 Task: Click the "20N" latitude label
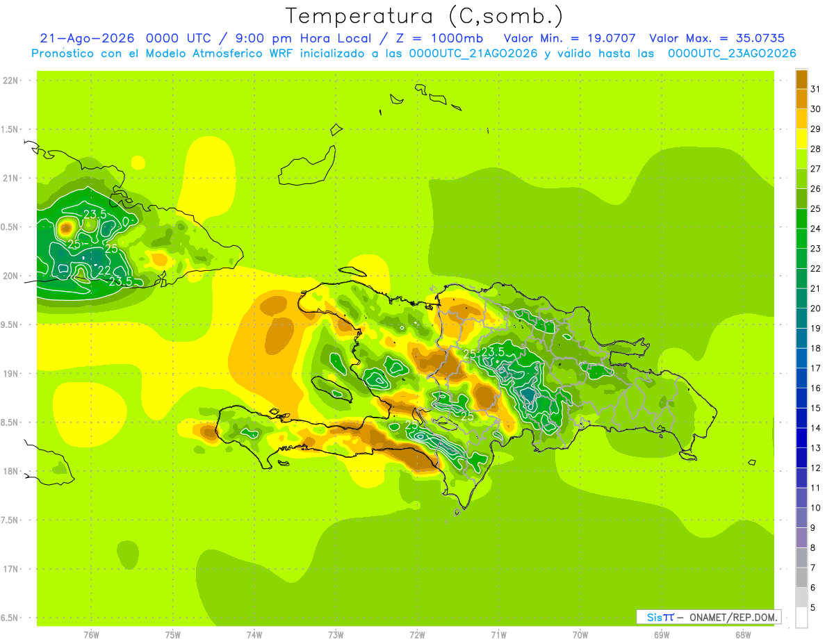click(11, 276)
